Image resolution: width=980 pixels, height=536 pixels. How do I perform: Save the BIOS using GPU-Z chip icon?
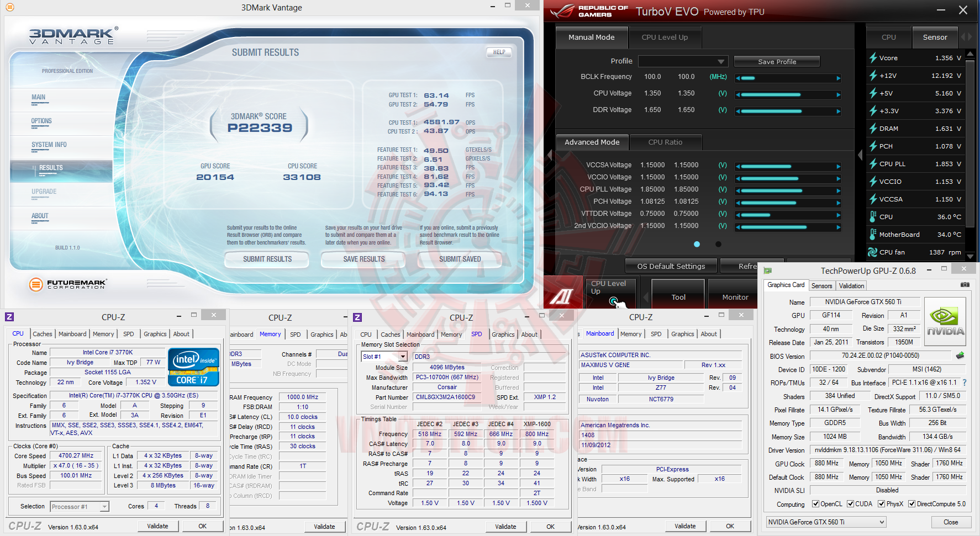tap(960, 355)
